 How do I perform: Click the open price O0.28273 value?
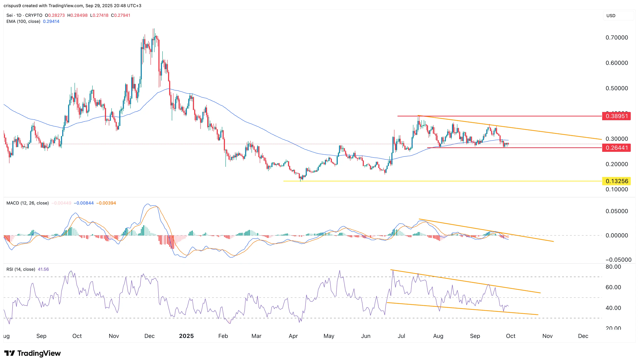(55, 15)
